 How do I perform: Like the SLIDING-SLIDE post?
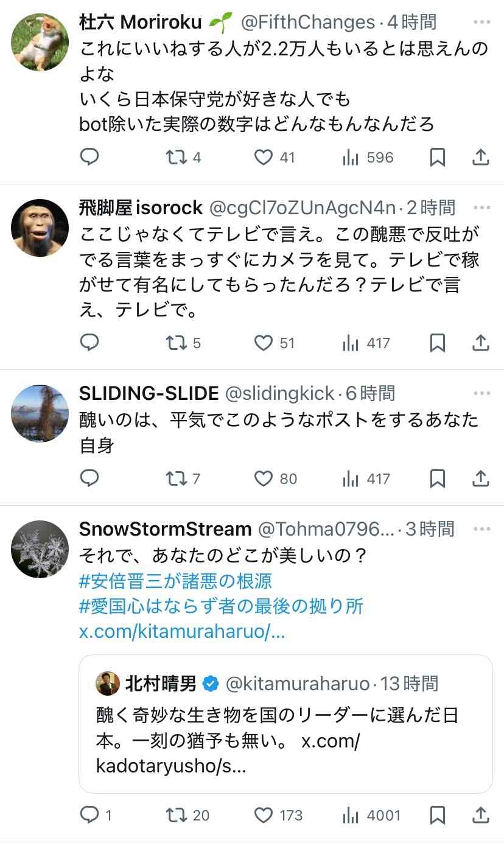(264, 478)
